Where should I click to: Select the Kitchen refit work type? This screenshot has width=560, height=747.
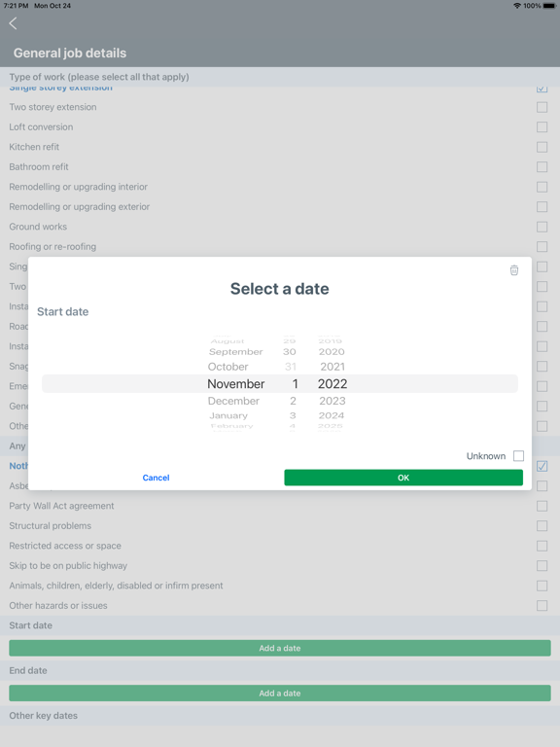pyautogui.click(x=280, y=147)
